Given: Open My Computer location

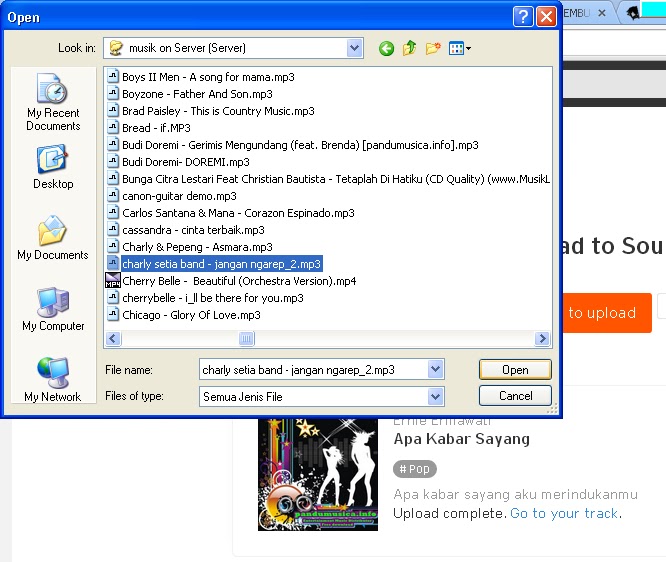Looking at the screenshot, I should (x=53, y=309).
